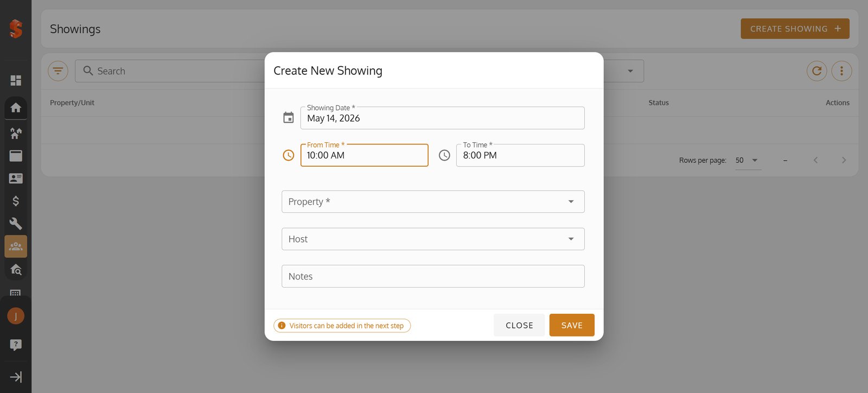Expand the Host dropdown
The width and height of the screenshot is (868, 393).
(433, 239)
